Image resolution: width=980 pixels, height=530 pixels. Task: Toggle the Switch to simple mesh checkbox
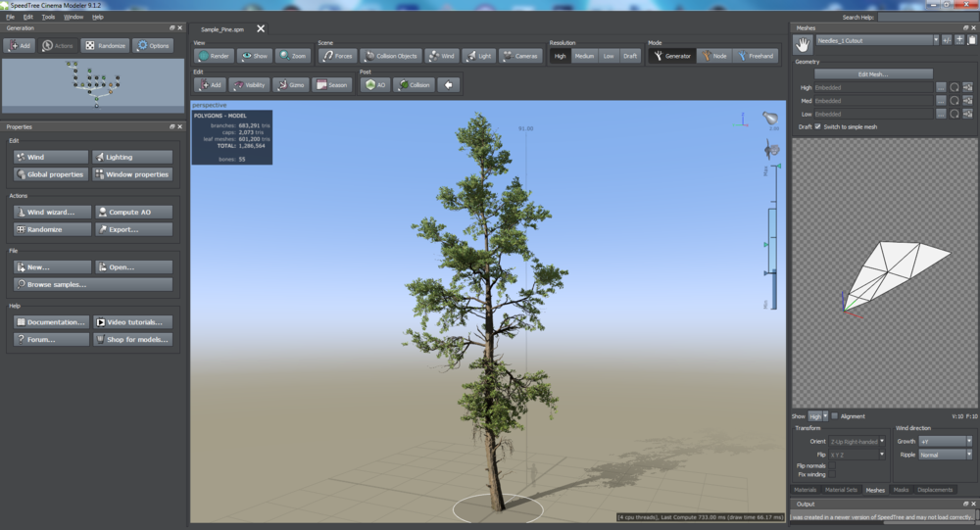click(x=818, y=126)
